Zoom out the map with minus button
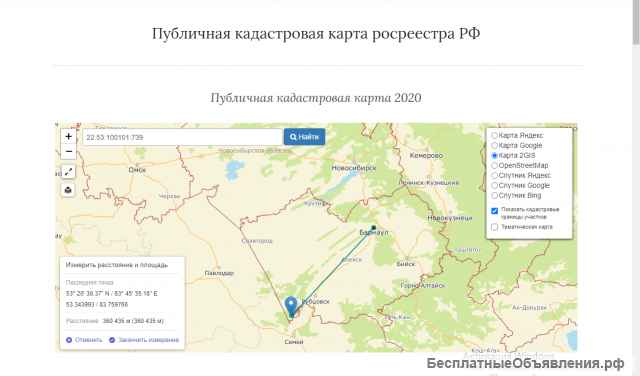 (x=69, y=151)
